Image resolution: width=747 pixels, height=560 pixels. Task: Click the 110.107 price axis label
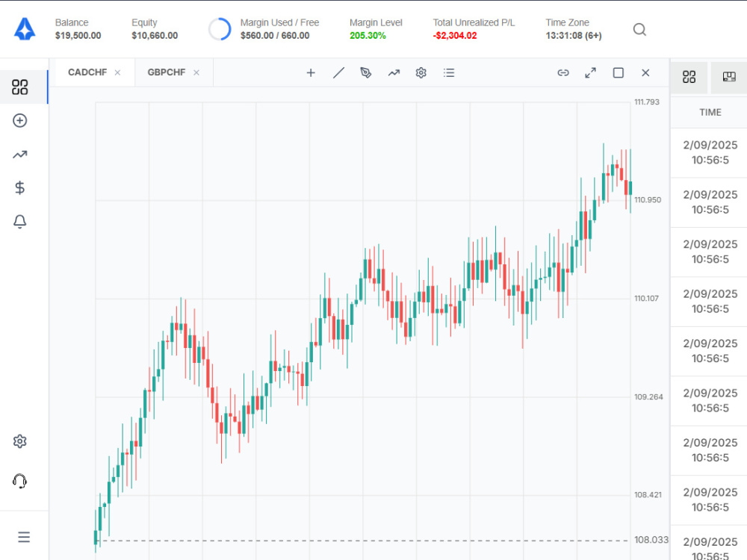tap(646, 299)
